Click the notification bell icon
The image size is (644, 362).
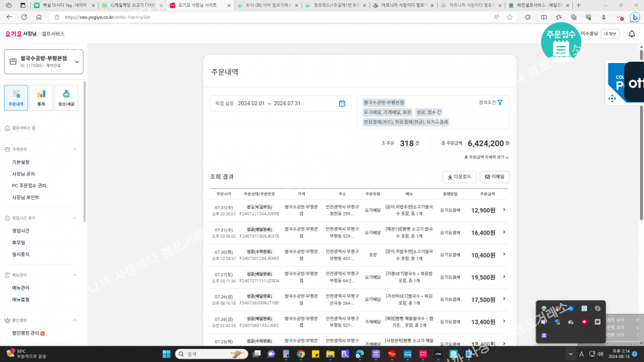[632, 34]
